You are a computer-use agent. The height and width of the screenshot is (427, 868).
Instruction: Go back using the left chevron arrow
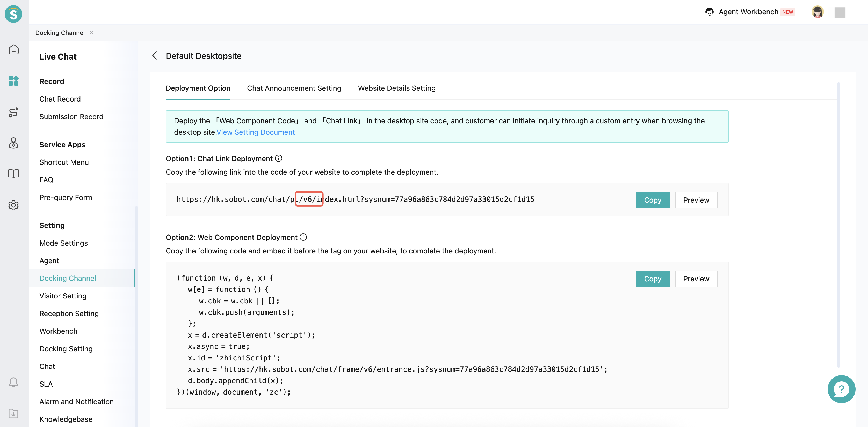pos(155,56)
